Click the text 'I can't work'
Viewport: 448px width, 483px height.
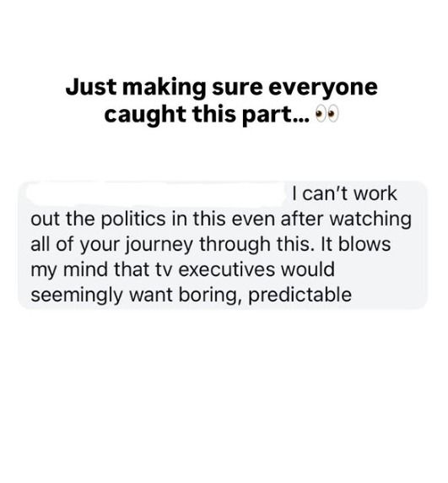point(344,193)
